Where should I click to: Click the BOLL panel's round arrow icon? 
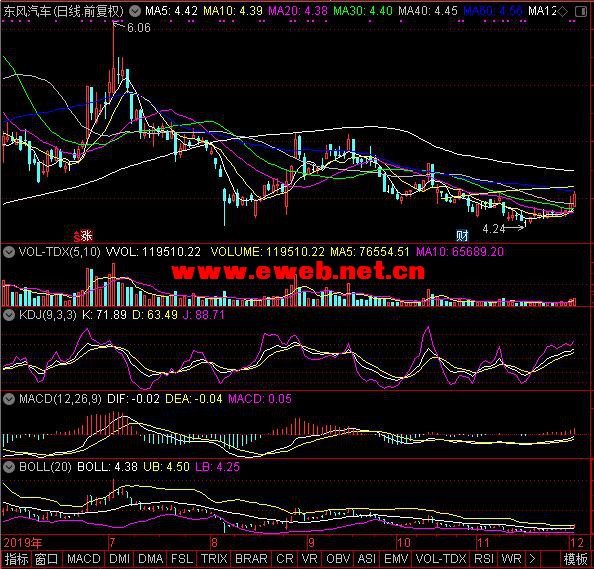coord(9,467)
